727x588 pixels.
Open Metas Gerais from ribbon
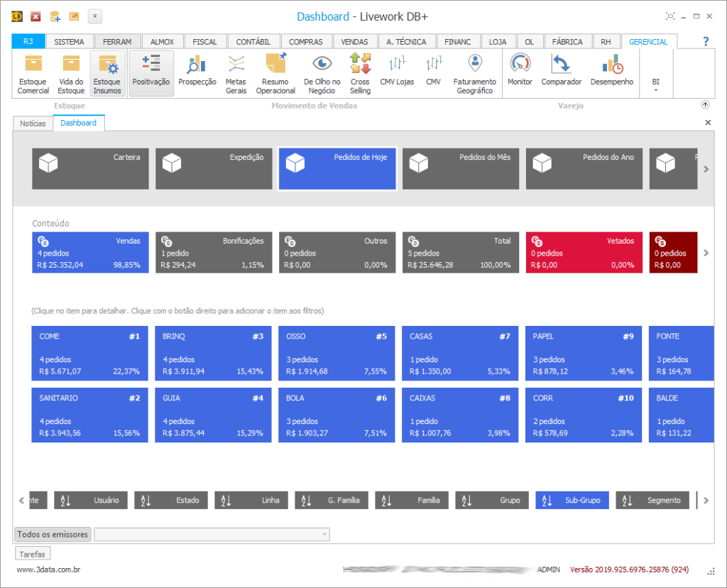point(236,74)
